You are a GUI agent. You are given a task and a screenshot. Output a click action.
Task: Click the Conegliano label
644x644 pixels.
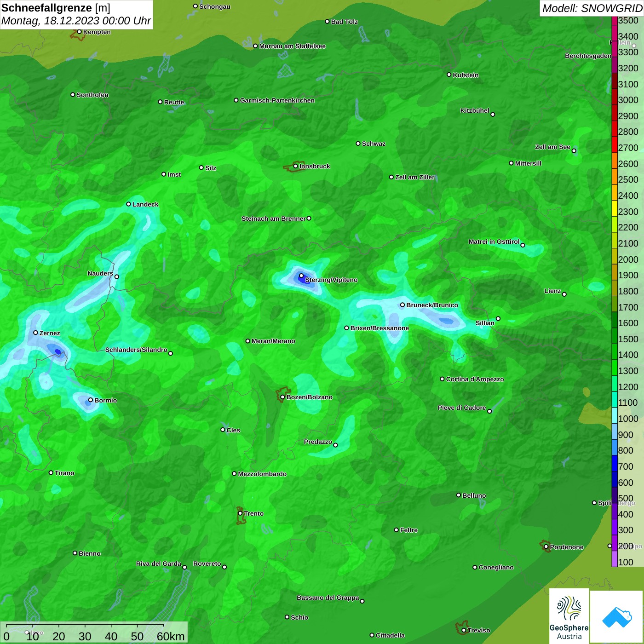[x=496, y=567]
